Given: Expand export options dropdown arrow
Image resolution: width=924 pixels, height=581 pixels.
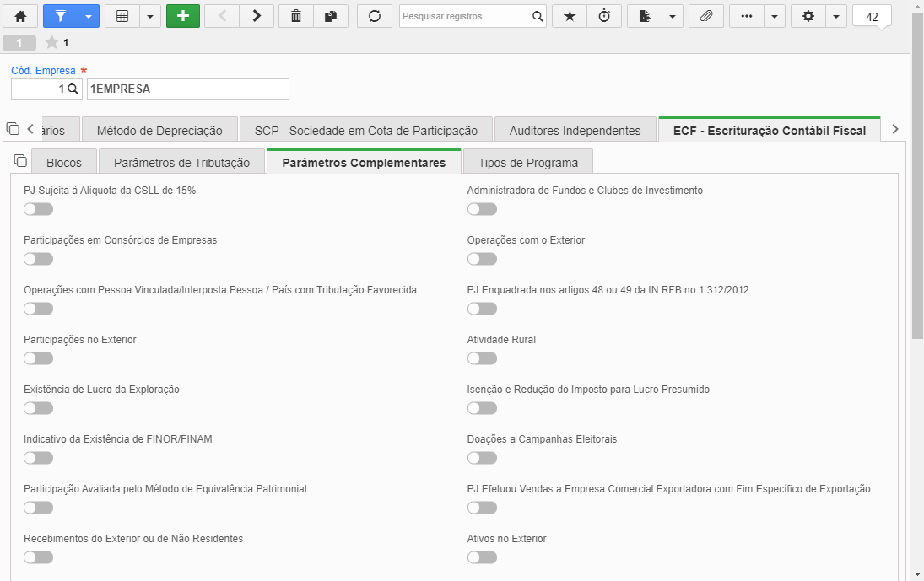Looking at the screenshot, I should pos(673,16).
